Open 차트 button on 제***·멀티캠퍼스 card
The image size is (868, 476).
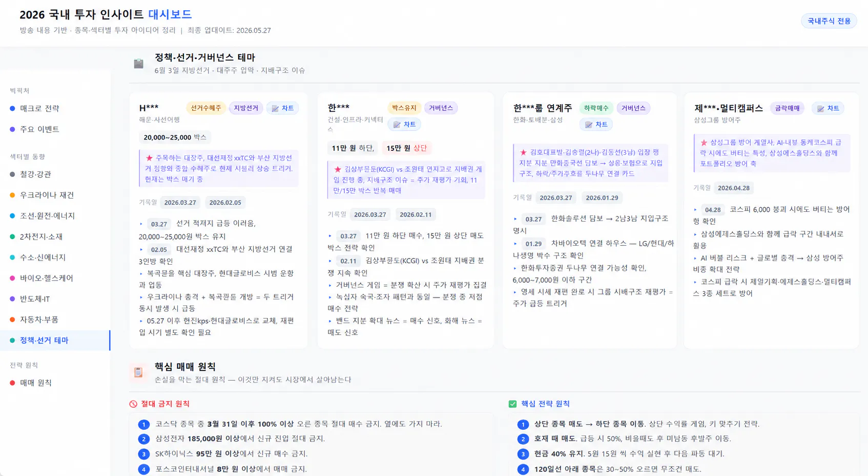pyautogui.click(x=828, y=108)
